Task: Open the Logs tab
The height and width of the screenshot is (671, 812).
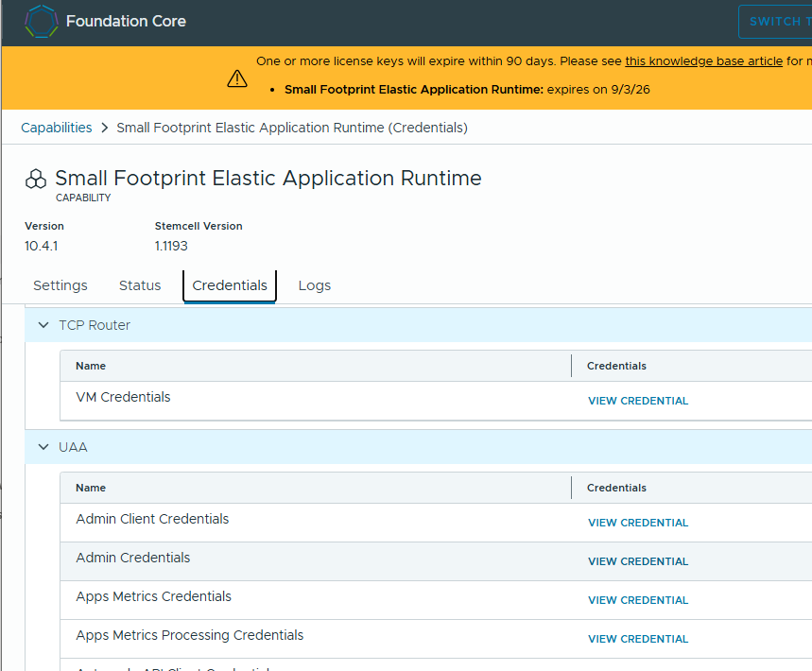Action: click(315, 285)
